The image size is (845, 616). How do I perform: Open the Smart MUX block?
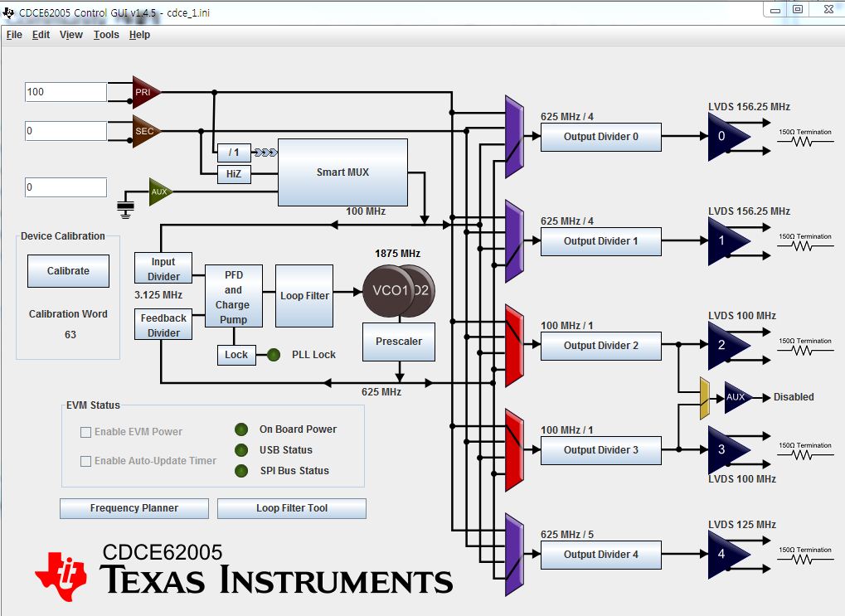(342, 172)
